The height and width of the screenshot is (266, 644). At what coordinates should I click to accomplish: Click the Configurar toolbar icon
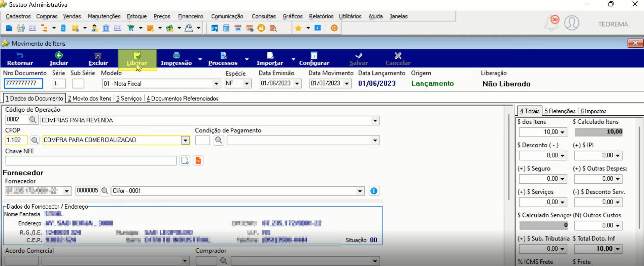(x=314, y=55)
